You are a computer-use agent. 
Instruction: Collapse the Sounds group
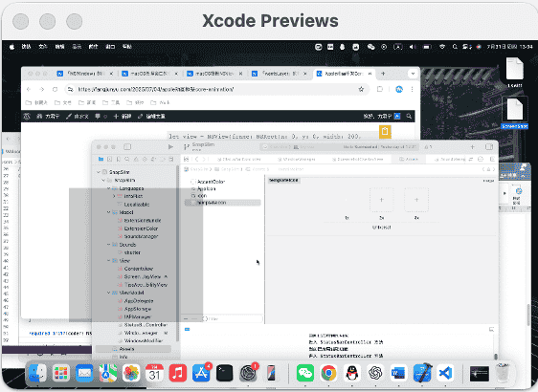click(108, 245)
